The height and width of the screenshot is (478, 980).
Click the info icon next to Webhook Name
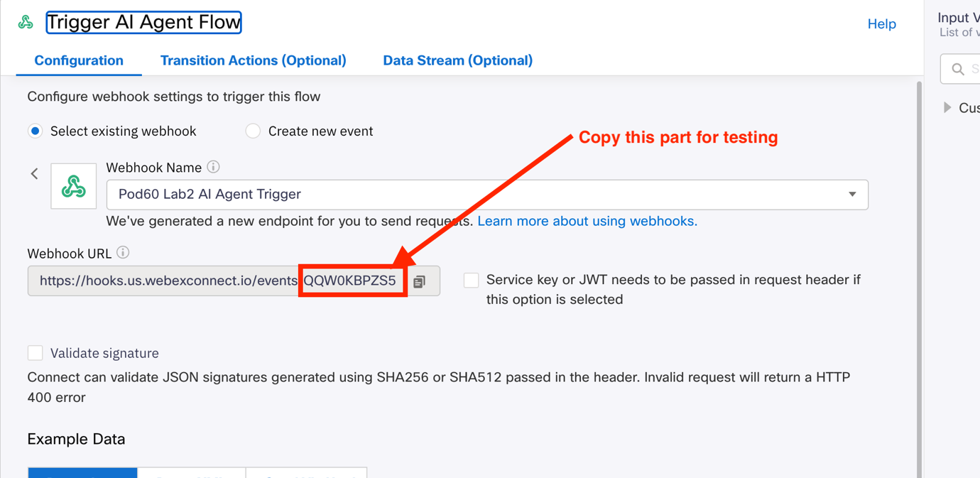[x=213, y=168]
